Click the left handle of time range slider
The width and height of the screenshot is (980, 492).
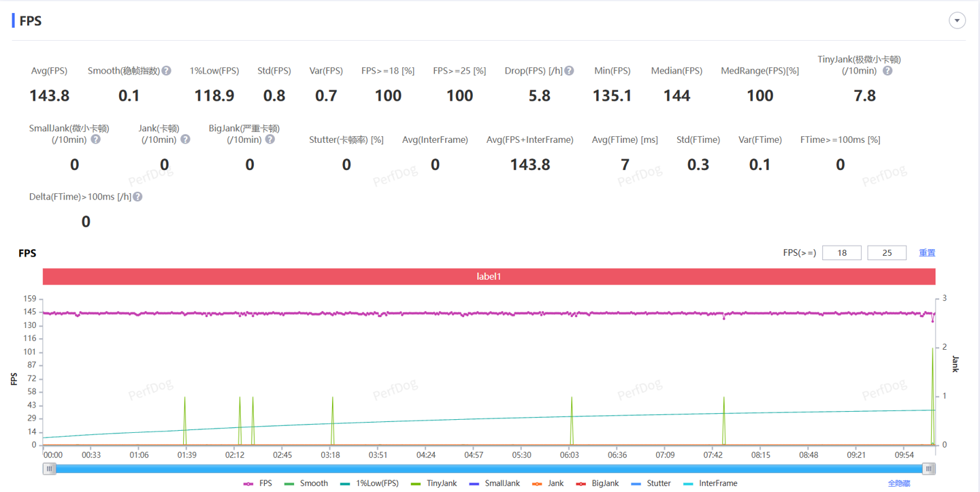(x=50, y=469)
